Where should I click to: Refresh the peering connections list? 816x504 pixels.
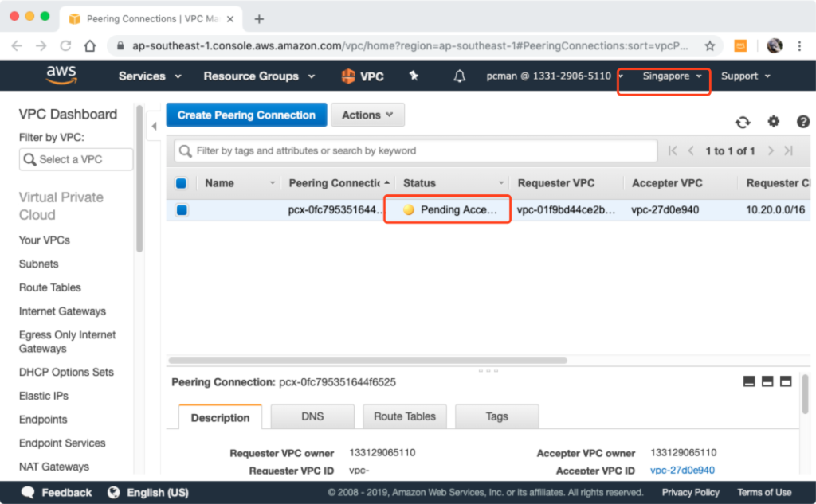(x=743, y=123)
